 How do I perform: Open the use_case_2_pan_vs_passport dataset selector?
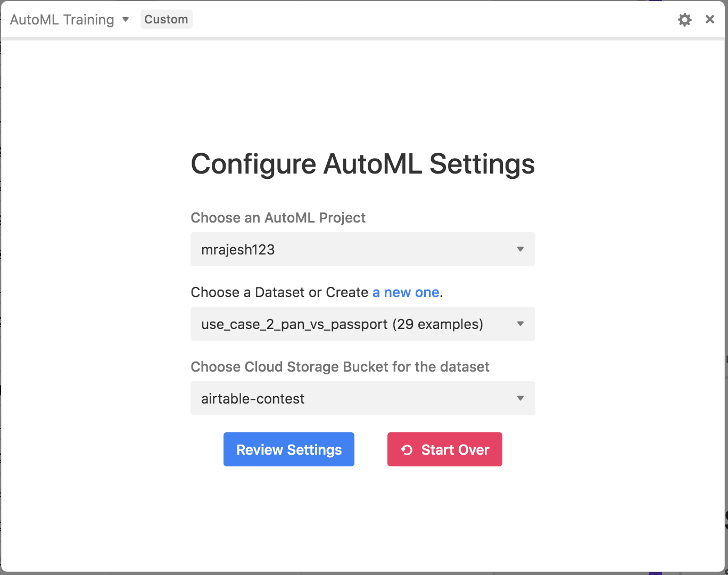351,324
